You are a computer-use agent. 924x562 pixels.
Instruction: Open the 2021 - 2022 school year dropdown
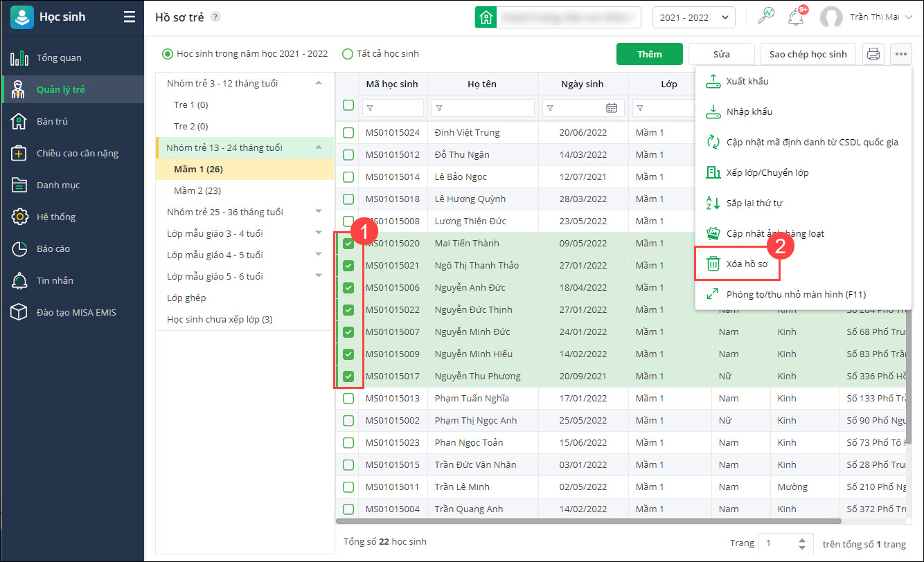tap(693, 17)
